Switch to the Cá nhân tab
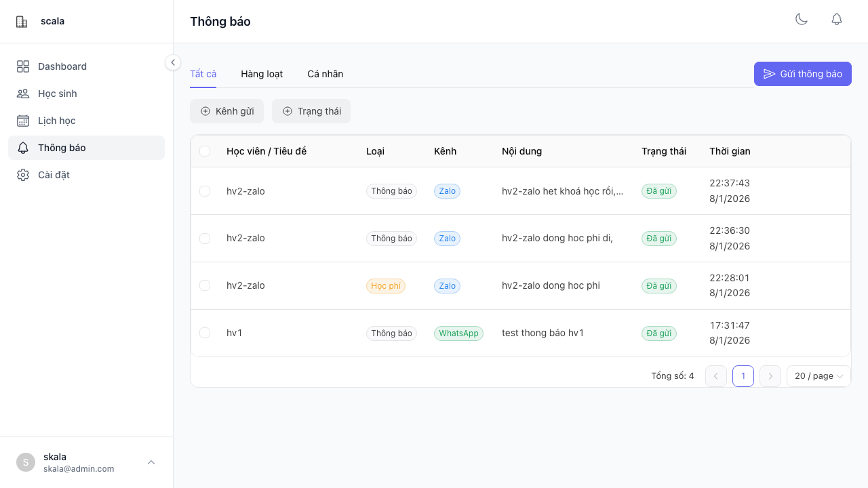The height and width of the screenshot is (488, 868). [325, 74]
